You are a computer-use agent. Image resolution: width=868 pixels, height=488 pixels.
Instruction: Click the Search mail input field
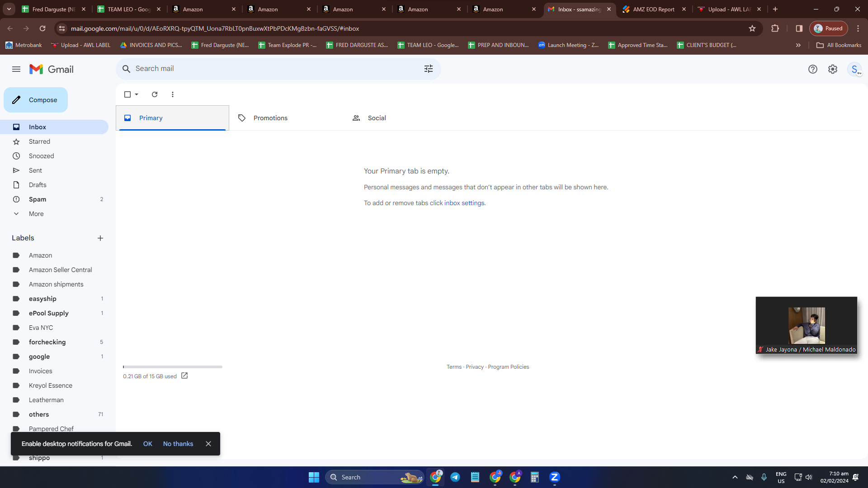[276, 69]
